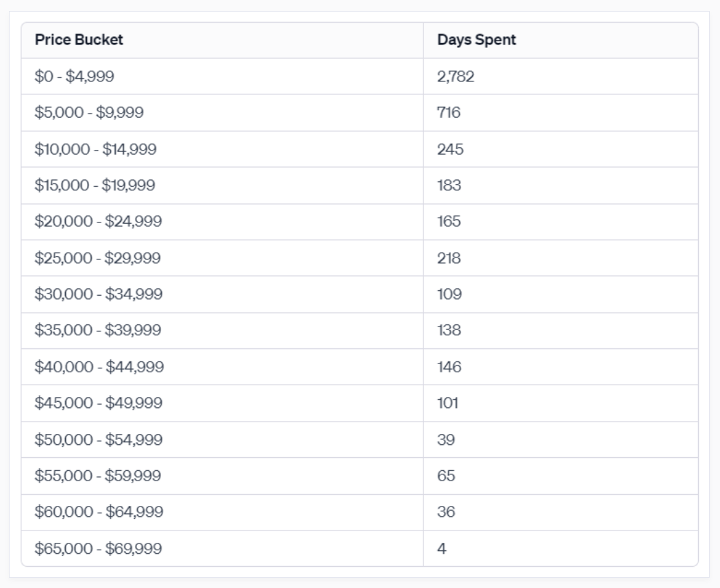The width and height of the screenshot is (720, 588).
Task: Select the $30,000 - $34,999 price bucket
Action: (98, 294)
